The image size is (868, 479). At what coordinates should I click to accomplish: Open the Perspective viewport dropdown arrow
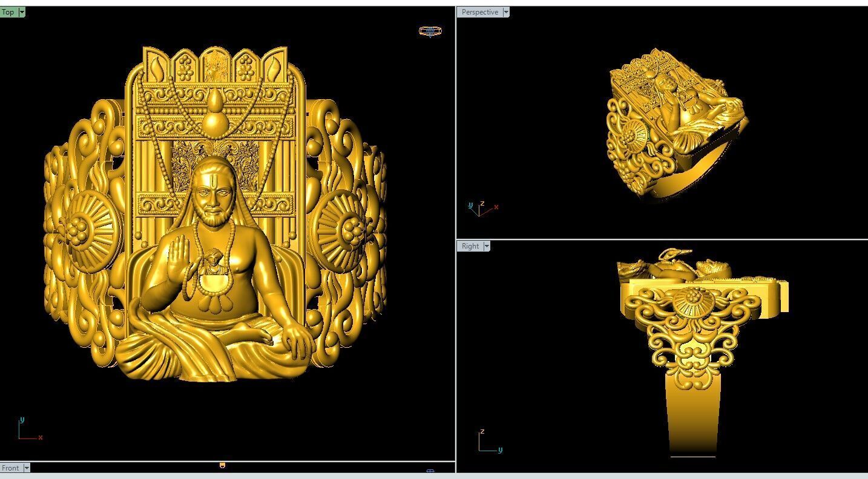pyautogui.click(x=506, y=12)
